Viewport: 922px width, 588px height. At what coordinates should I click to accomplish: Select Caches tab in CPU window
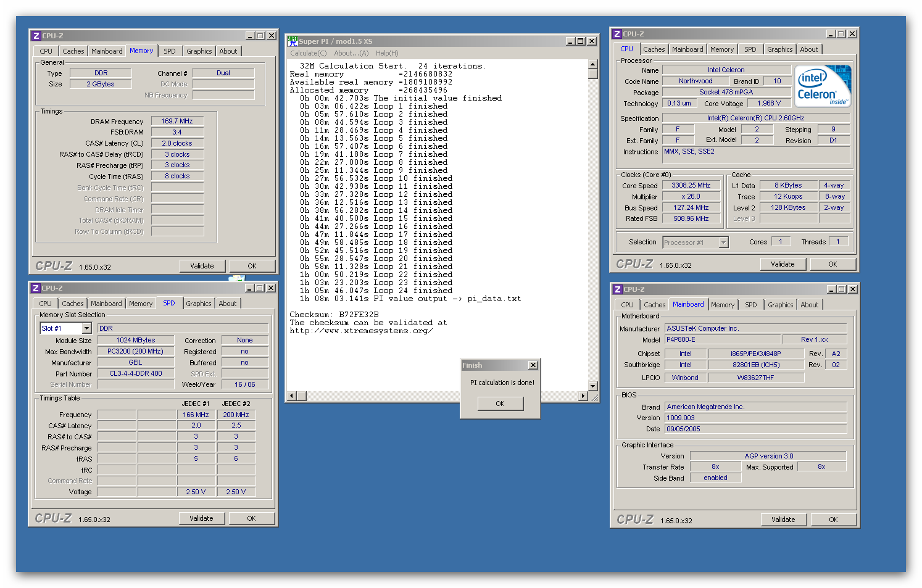pyautogui.click(x=654, y=49)
